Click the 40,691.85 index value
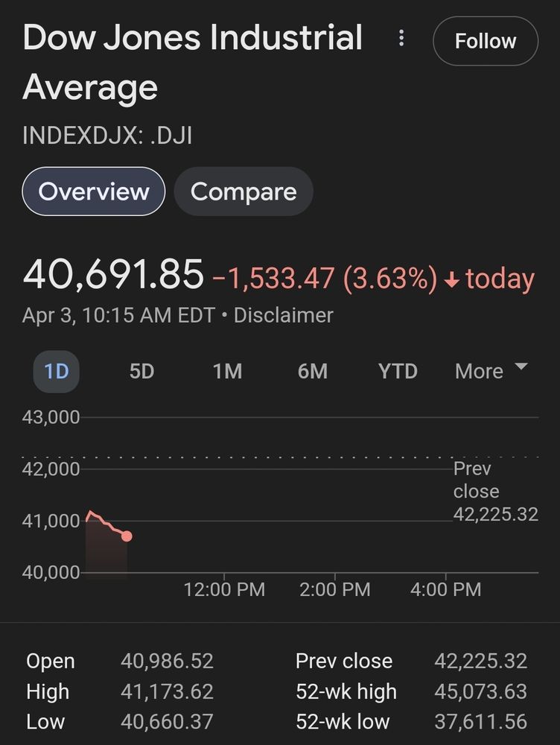The height and width of the screenshot is (745, 560). point(113,275)
